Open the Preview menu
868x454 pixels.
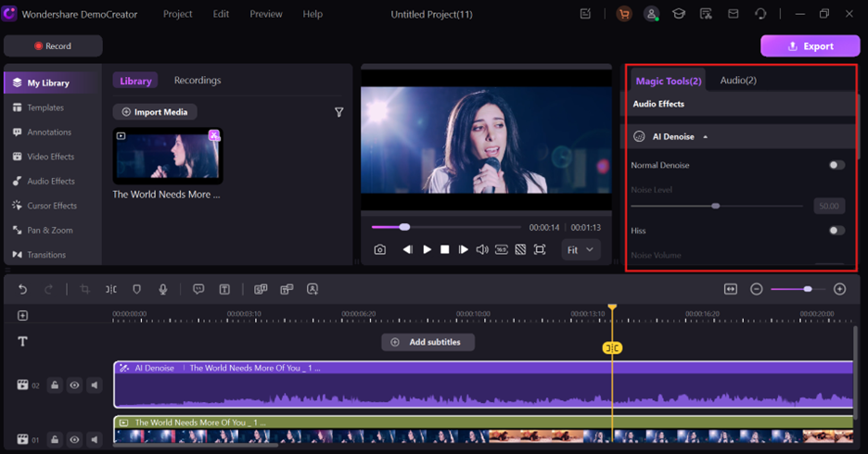coord(266,14)
